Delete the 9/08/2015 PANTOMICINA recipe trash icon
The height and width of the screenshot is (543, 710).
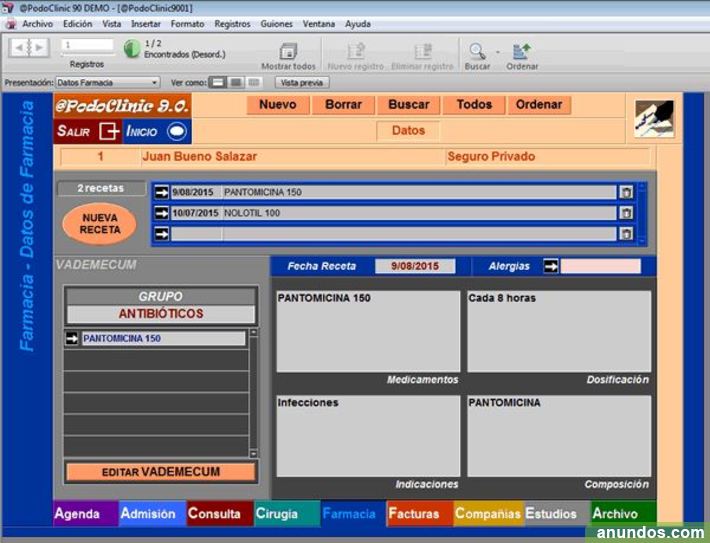tap(626, 192)
